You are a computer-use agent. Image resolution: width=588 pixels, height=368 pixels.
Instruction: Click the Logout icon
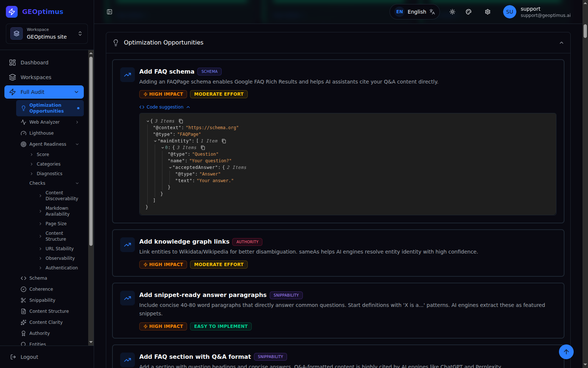pos(13,357)
